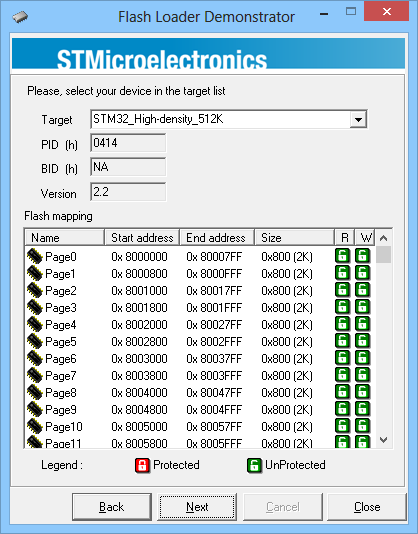
Task: Click the BID (h) field showing NA
Action: coord(128,167)
